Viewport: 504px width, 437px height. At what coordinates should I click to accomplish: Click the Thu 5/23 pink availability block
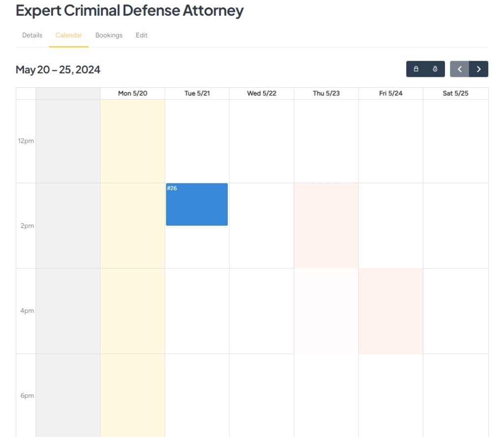[326, 224]
